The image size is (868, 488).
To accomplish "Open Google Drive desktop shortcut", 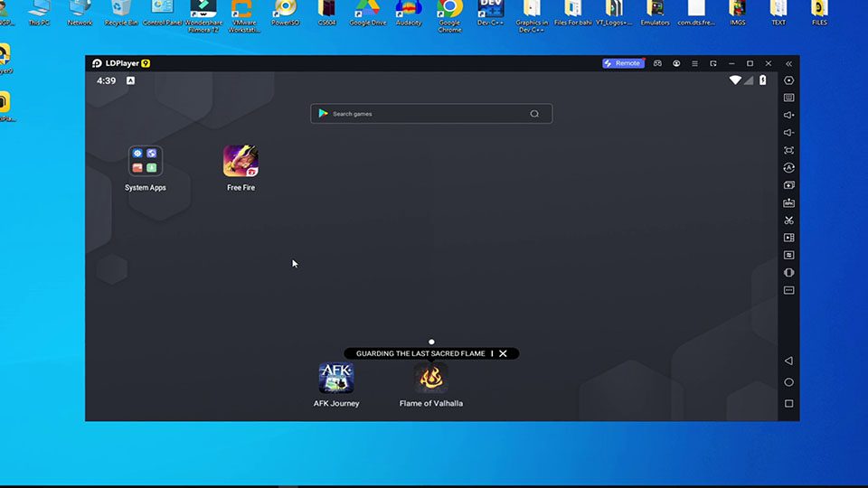I will point(368,12).
